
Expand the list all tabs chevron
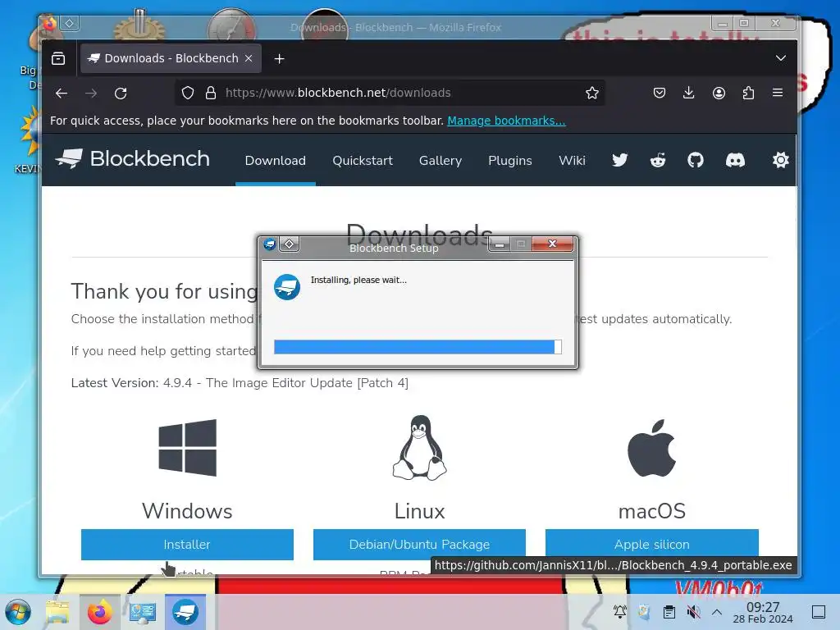[781, 58]
